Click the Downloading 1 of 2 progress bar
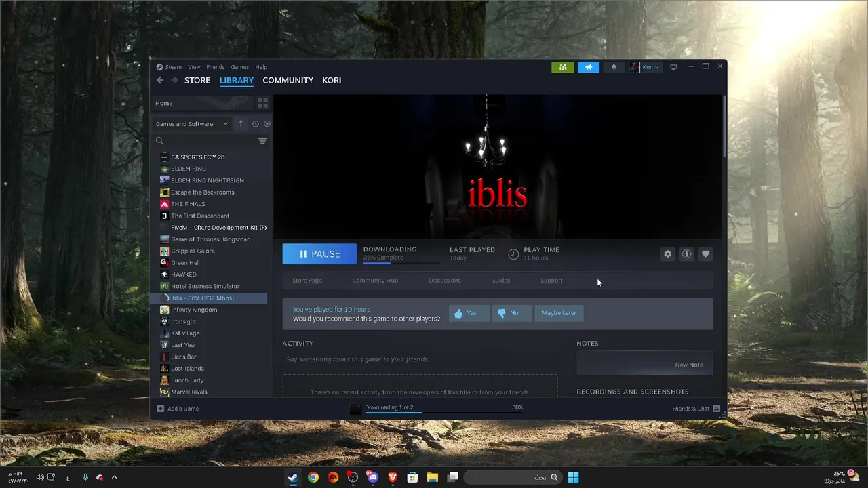This screenshot has height=488, width=868. [444, 411]
